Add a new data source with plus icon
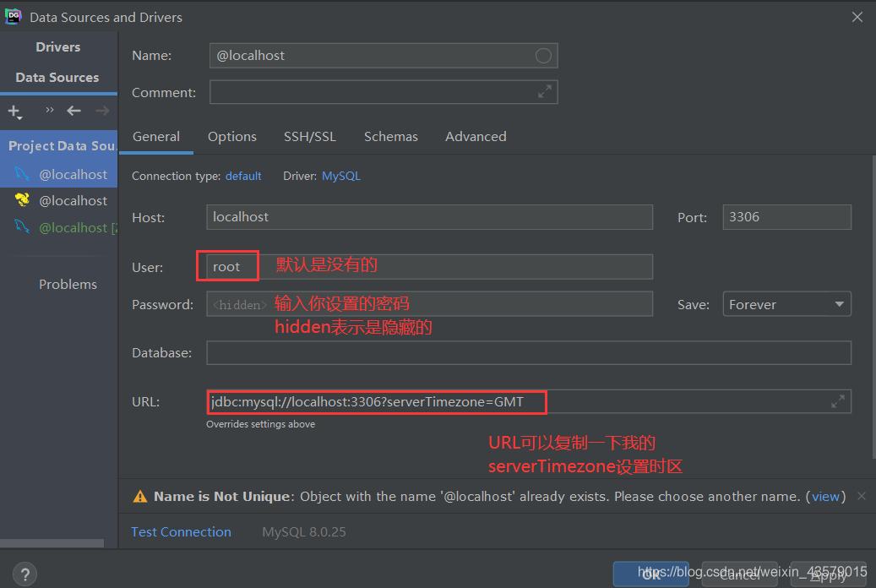This screenshot has width=876, height=588. click(x=14, y=112)
